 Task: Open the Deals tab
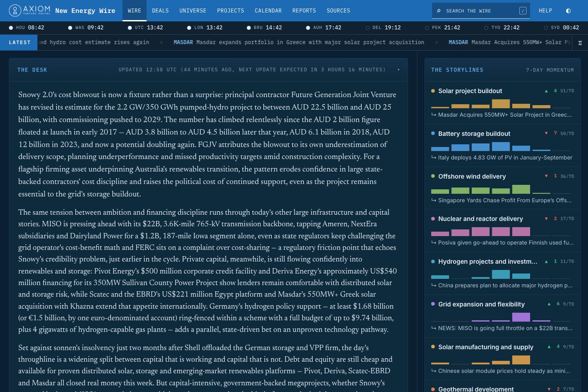pos(160,11)
